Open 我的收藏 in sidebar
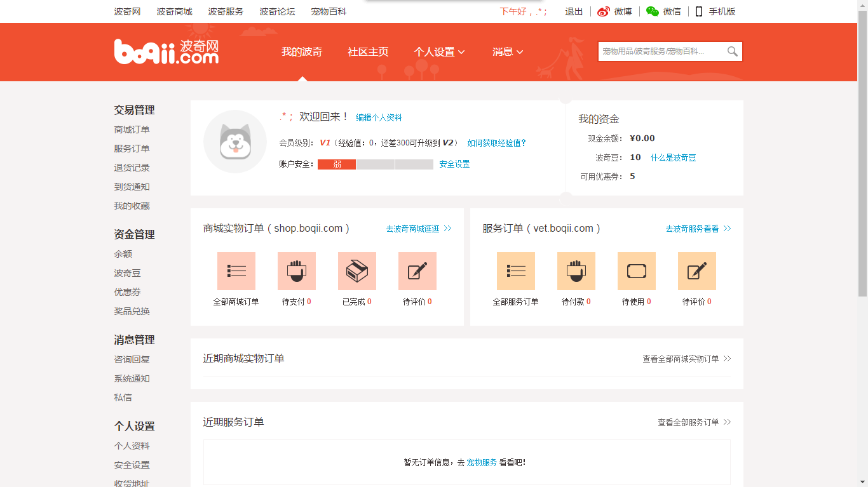The width and height of the screenshot is (868, 487). point(132,206)
